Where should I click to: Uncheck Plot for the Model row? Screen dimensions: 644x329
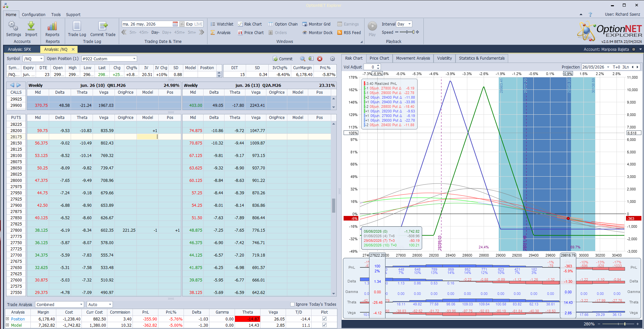click(x=324, y=325)
